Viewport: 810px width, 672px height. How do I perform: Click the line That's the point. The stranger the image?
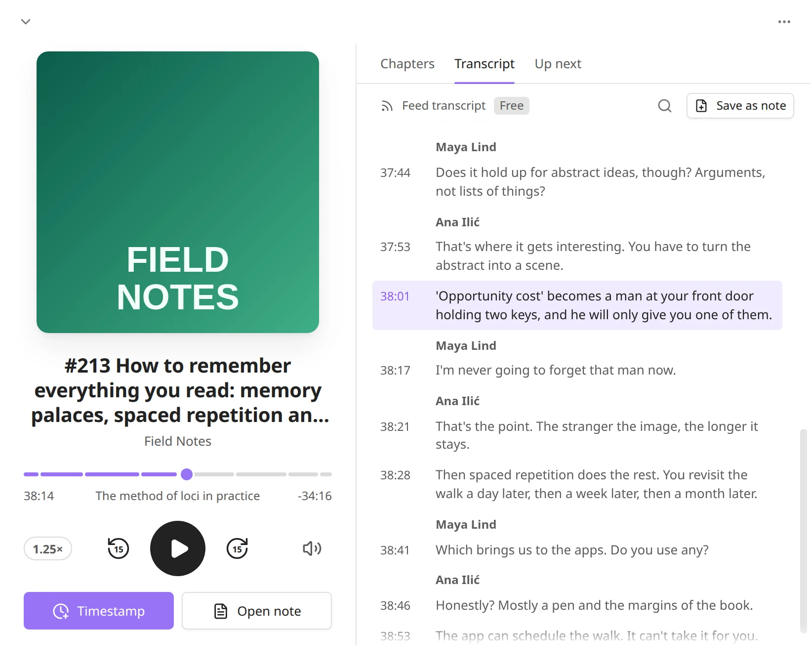[597, 435]
